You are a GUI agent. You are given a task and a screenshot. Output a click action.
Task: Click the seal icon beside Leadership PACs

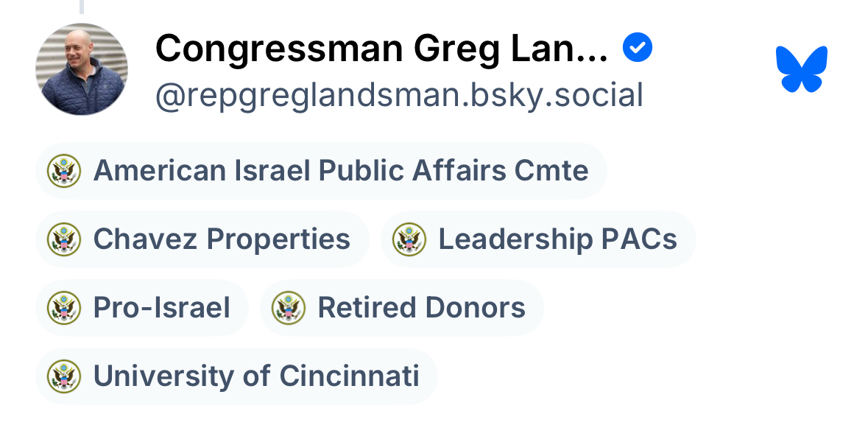pos(409,239)
